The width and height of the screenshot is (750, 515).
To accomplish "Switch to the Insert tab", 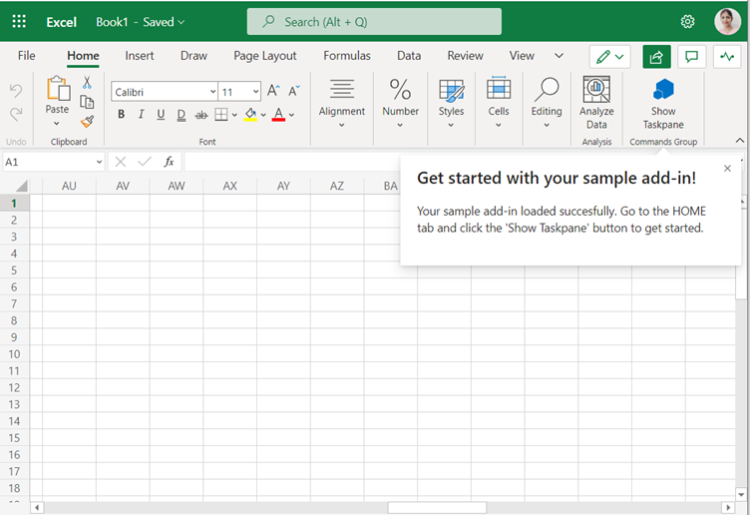I will (139, 56).
